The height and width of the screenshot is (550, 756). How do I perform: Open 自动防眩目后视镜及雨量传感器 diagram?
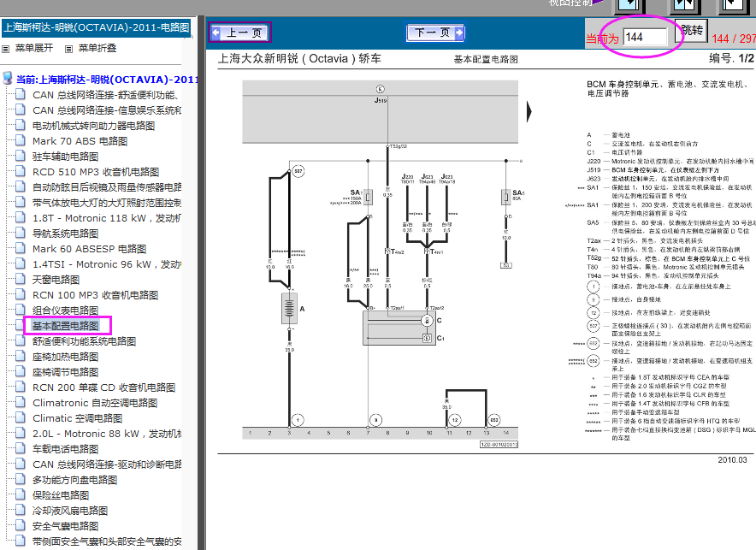(107, 187)
